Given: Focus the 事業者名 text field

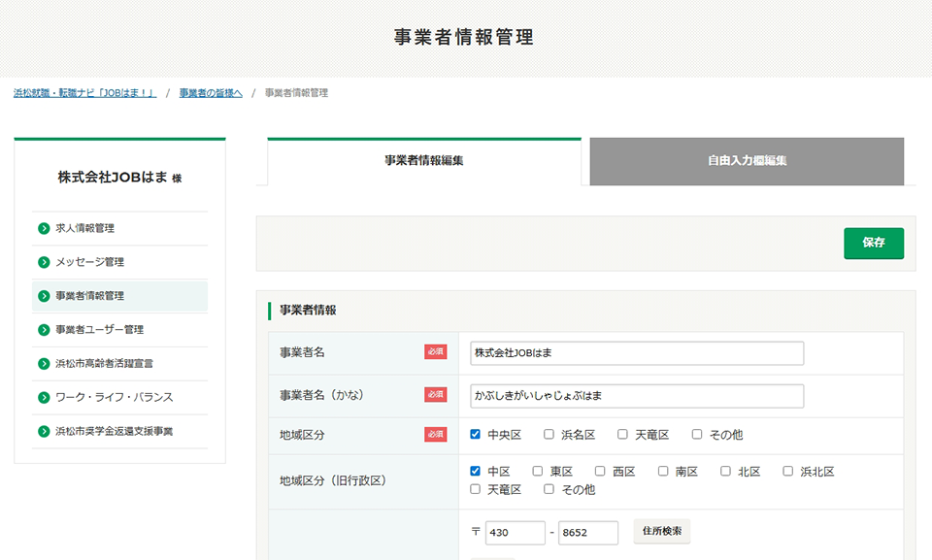Looking at the screenshot, I should [637, 353].
